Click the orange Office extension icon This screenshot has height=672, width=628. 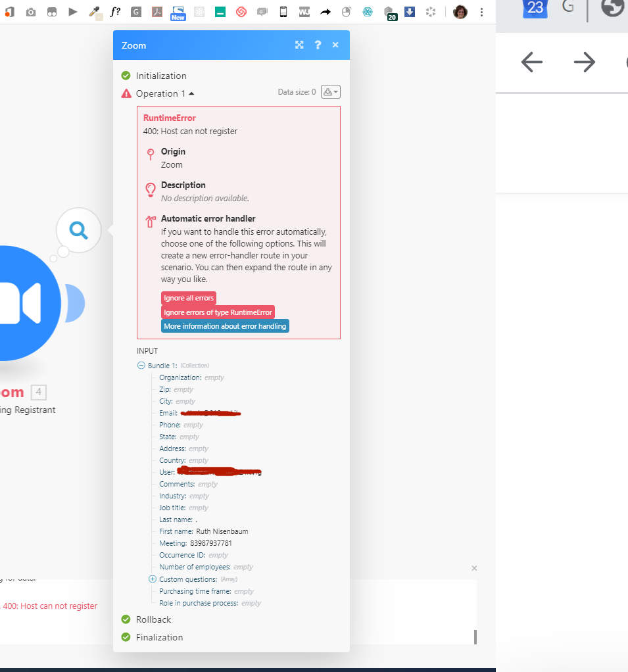pos(9,12)
